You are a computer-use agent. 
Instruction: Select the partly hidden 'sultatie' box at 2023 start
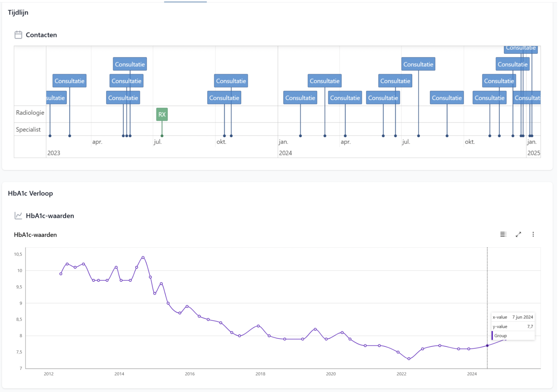pyautogui.click(x=56, y=98)
